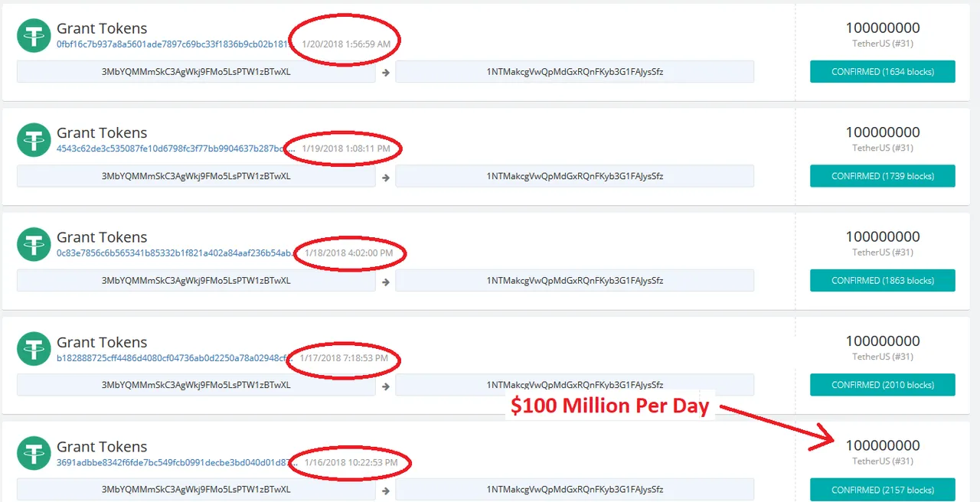Select recipient address 1NTMakcg in the 1863 blocks row

(575, 281)
